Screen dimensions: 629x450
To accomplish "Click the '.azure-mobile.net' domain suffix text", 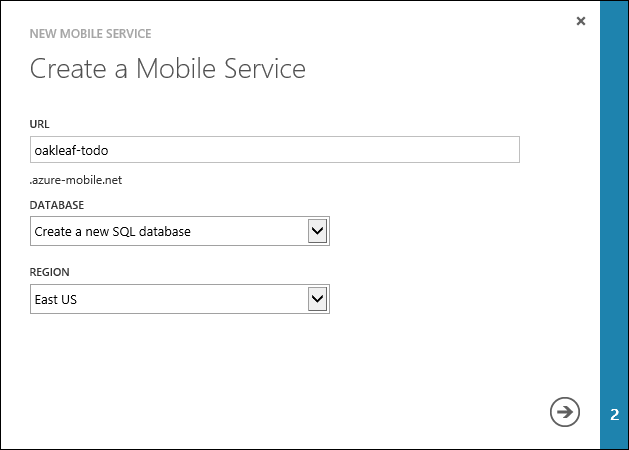I will [x=75, y=181].
